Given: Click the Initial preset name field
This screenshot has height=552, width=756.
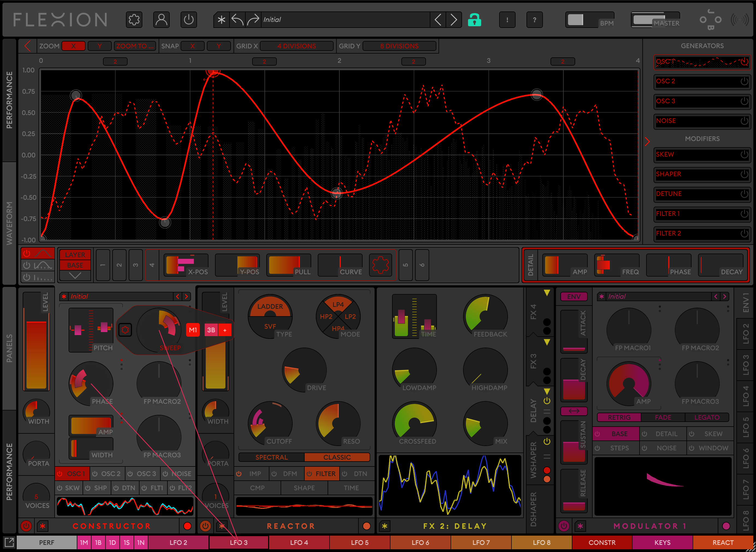Looking at the screenshot, I should 345,20.
